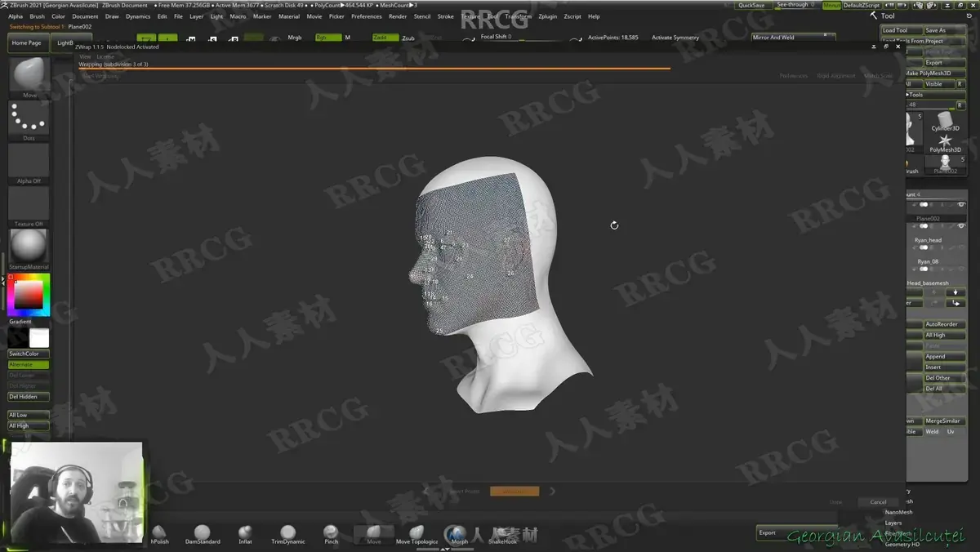
Task: Select the hPolish brush
Action: click(x=160, y=533)
